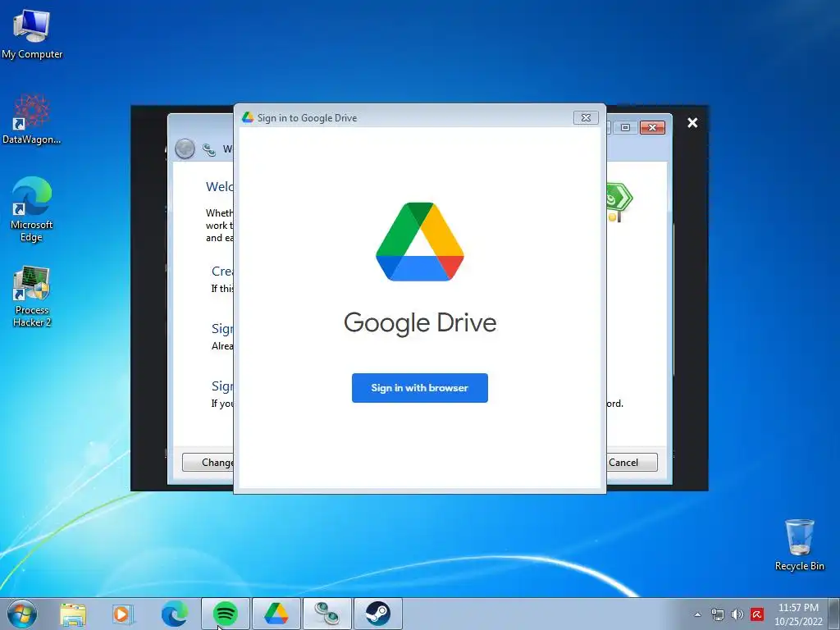Close the dark overlay with white X

pyautogui.click(x=692, y=123)
